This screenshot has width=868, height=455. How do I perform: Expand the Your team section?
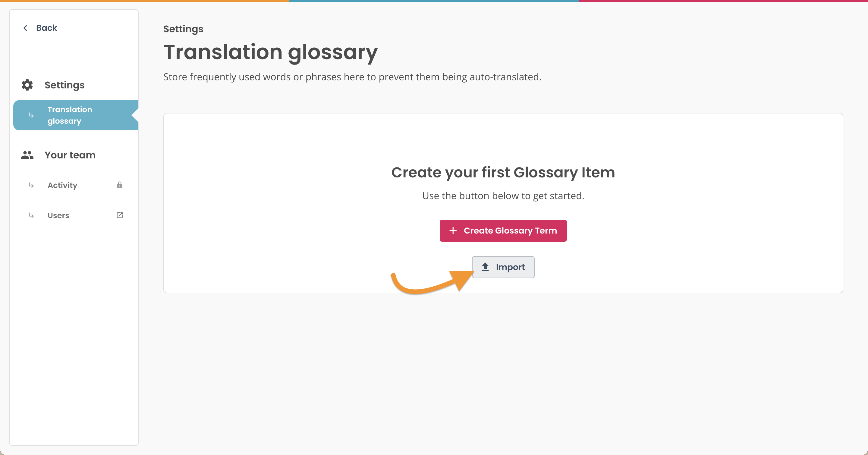[70, 155]
